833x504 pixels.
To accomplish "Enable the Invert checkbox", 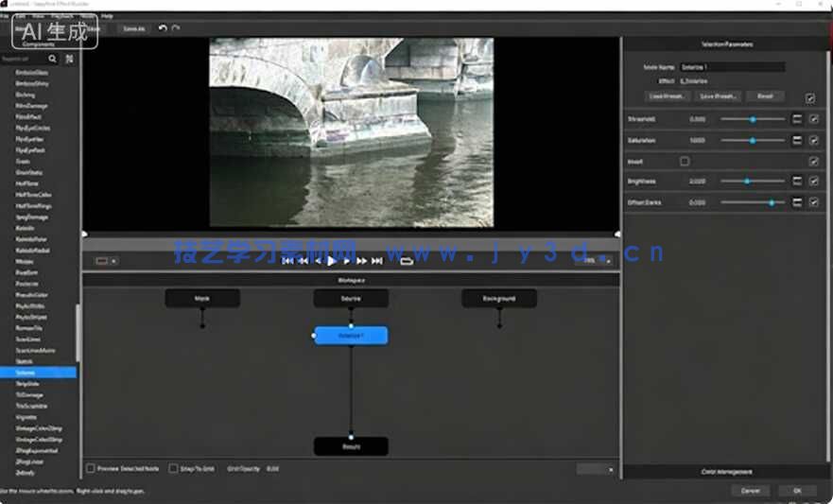I will (685, 161).
